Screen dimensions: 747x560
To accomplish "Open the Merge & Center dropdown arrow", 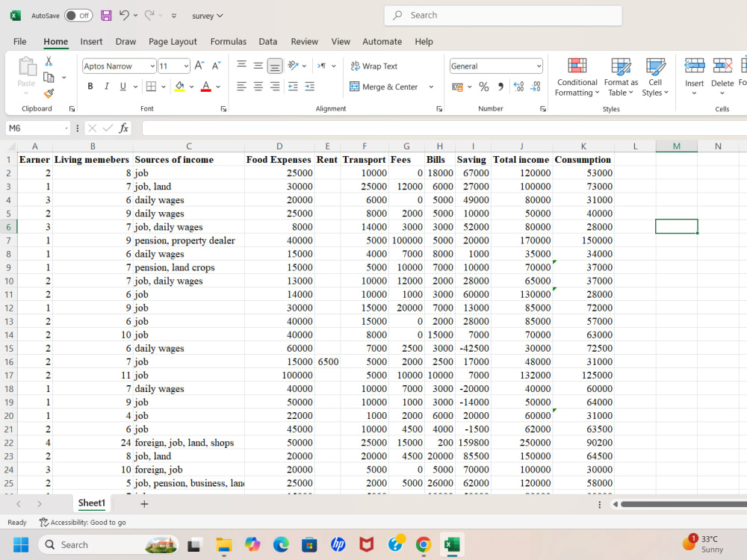I will tap(431, 87).
